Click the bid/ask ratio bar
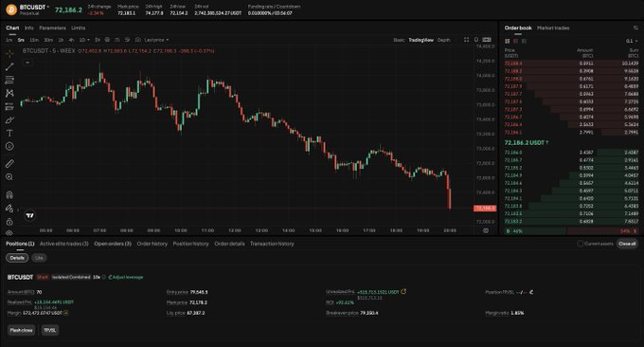 571,231
